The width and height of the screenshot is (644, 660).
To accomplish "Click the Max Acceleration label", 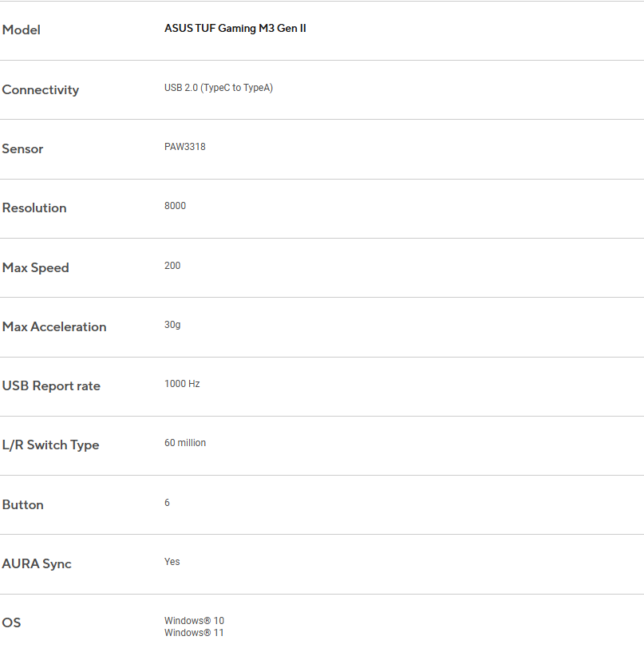I will click(x=54, y=327).
